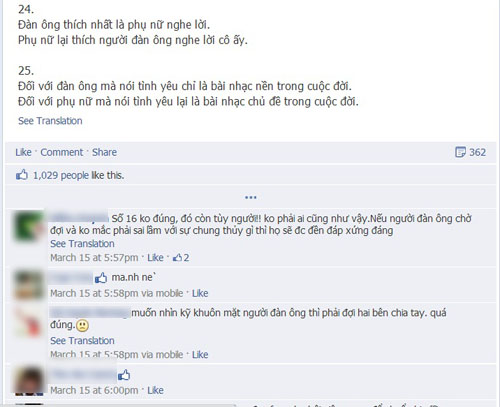The width and height of the screenshot is (500, 407).
Task: Open See Translation under the main post
Action: pos(50,121)
